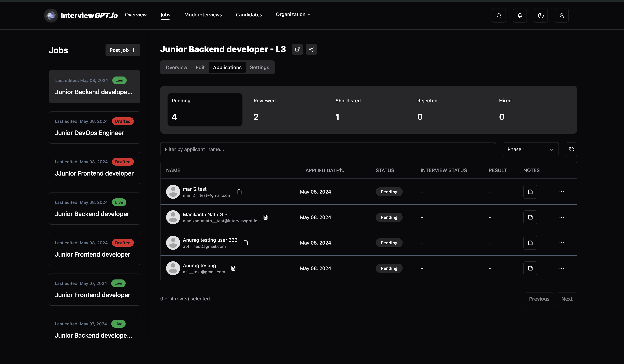Open resume icon for mani2 test

[x=240, y=192]
